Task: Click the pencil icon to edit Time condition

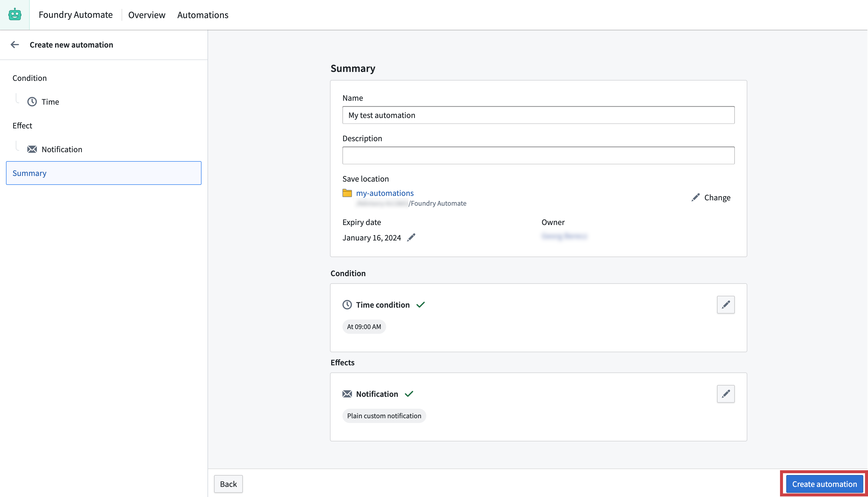Action: [x=726, y=305]
